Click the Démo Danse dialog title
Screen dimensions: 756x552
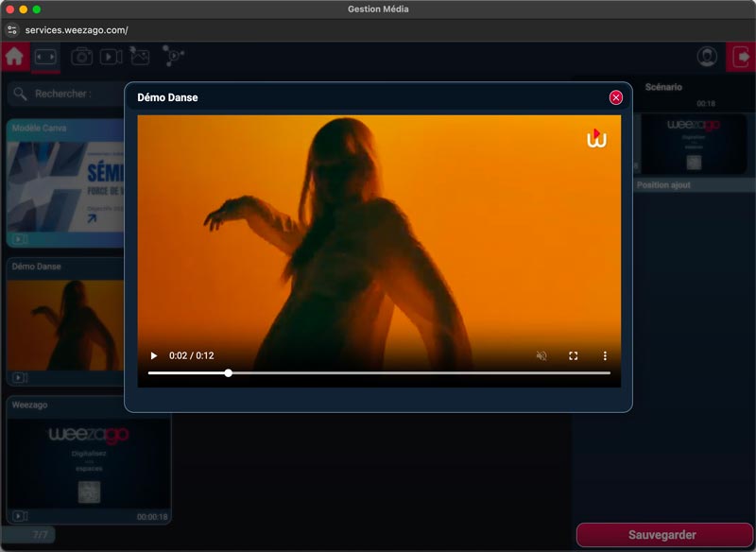coord(167,97)
